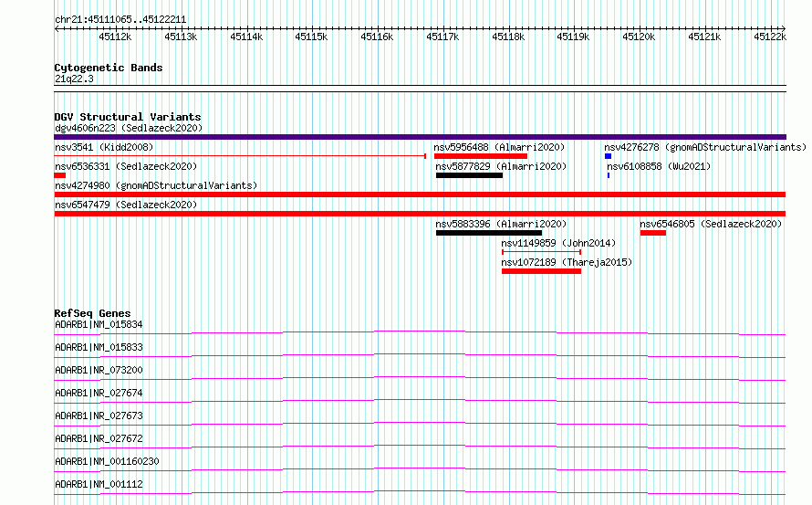Click the ADARB1|NM_001112 gene label

(99, 484)
